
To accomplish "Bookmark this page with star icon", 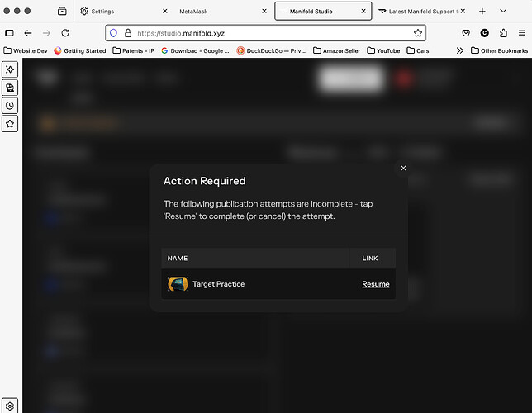I will pyautogui.click(x=418, y=33).
